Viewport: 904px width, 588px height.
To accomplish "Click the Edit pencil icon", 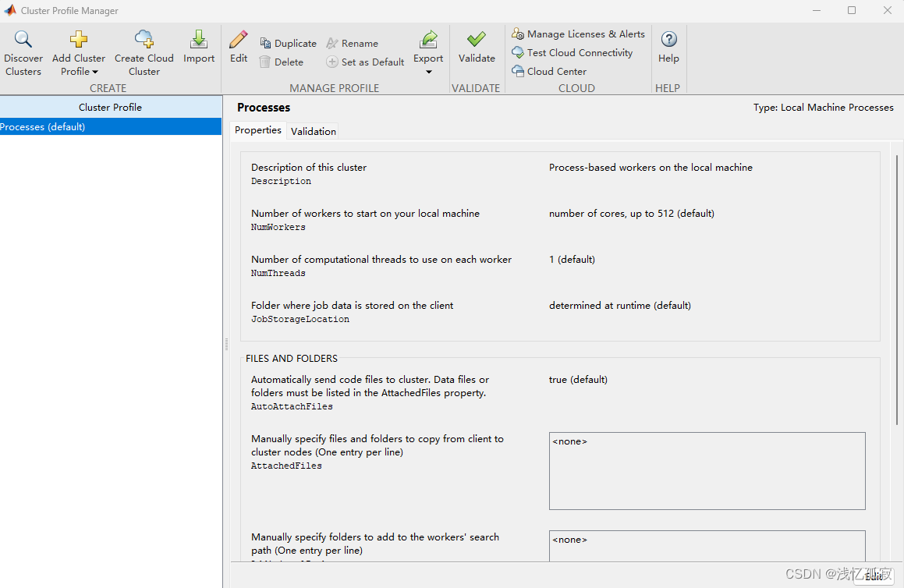I will pyautogui.click(x=238, y=39).
